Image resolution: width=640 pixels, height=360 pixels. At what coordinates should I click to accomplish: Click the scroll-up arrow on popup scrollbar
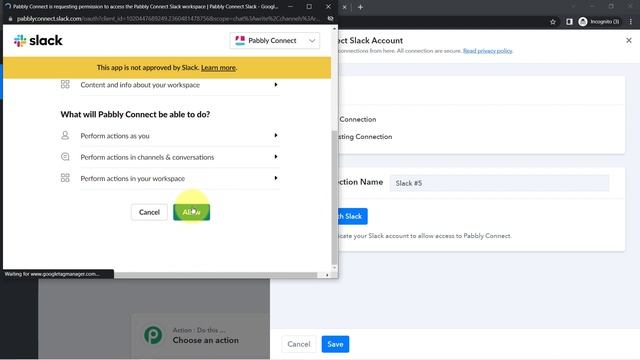coord(335,29)
